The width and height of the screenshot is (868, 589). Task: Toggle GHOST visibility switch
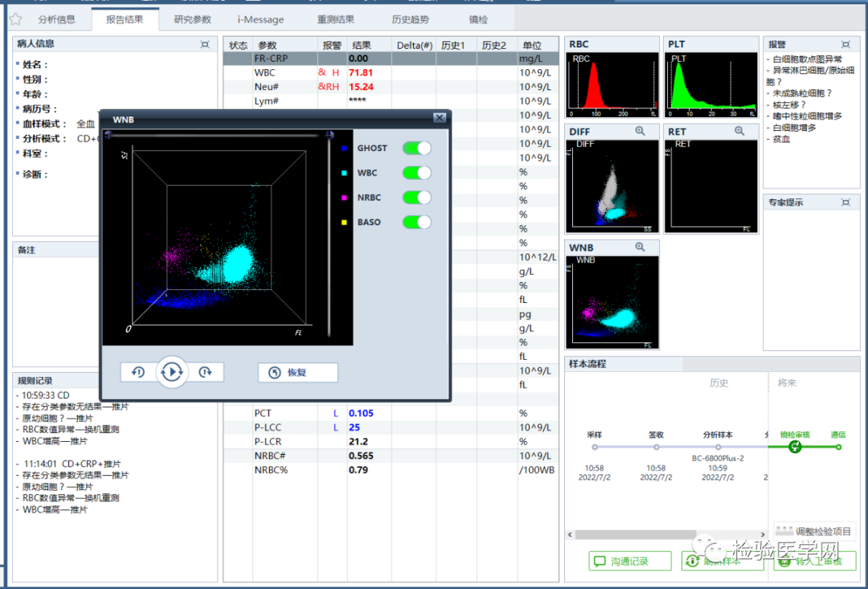tap(417, 148)
